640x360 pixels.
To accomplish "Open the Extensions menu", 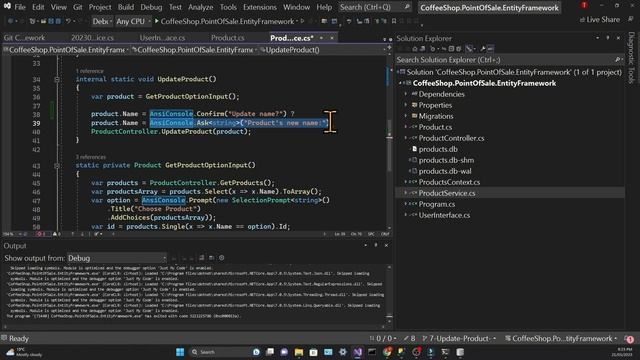I will click(x=260, y=7).
